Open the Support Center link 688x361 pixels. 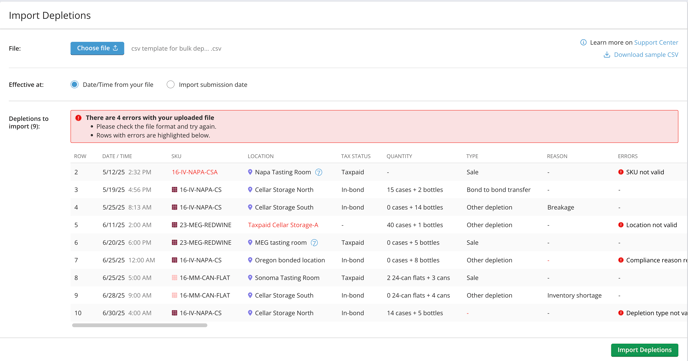(656, 43)
